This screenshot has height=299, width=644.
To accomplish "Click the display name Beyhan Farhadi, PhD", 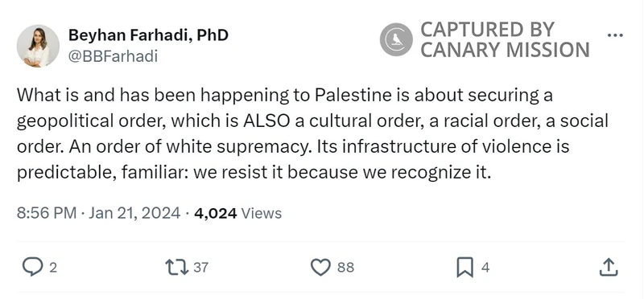I will coord(148,35).
